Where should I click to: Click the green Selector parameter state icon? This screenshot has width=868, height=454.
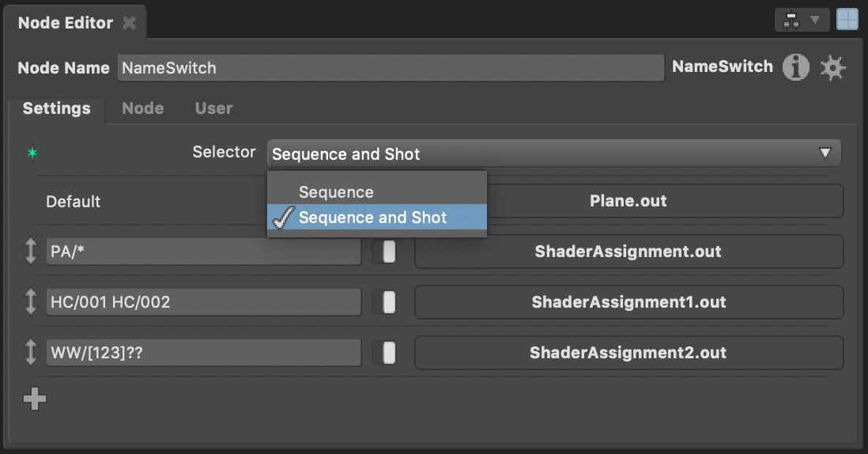[x=32, y=153]
